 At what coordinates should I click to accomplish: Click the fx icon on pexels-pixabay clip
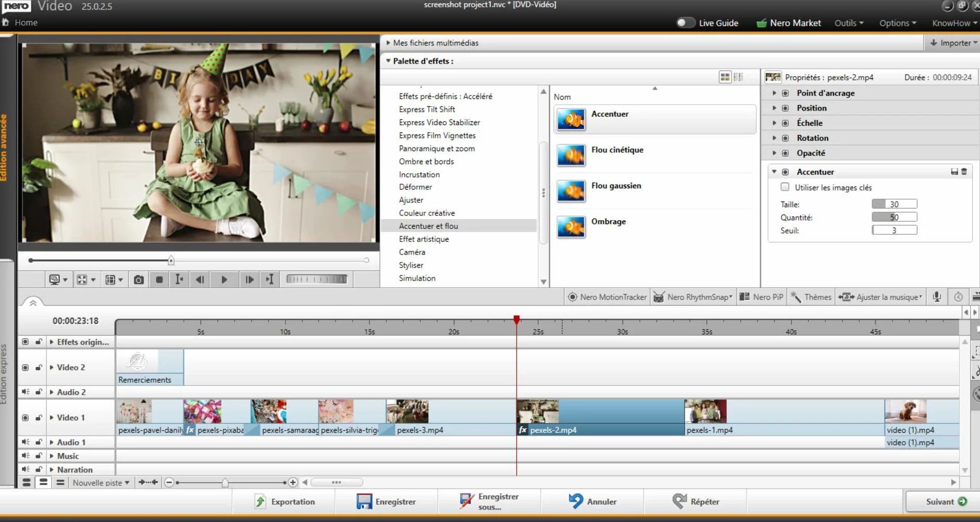click(x=190, y=430)
